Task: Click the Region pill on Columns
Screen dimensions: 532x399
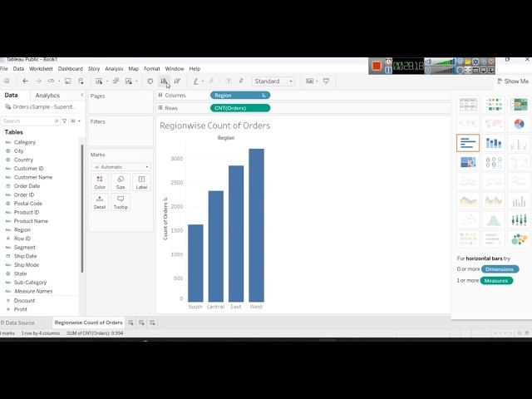Action: (x=240, y=96)
